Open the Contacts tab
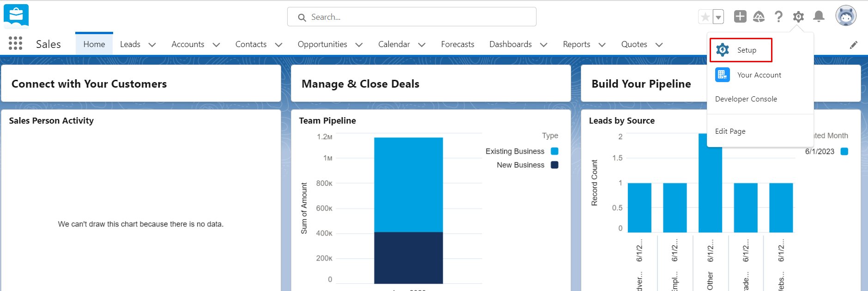The height and width of the screenshot is (291, 868). pyautogui.click(x=251, y=44)
